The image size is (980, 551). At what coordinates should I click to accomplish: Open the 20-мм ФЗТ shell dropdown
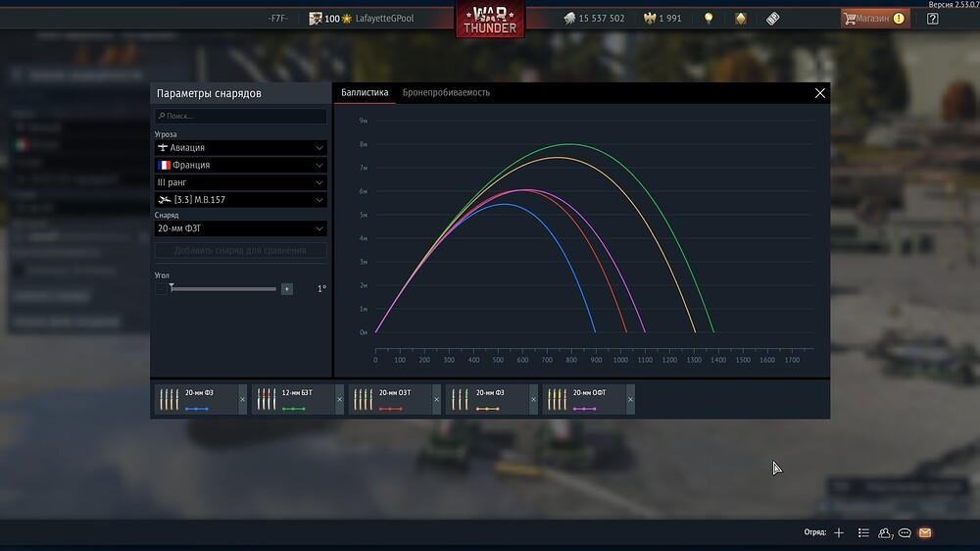(240, 228)
